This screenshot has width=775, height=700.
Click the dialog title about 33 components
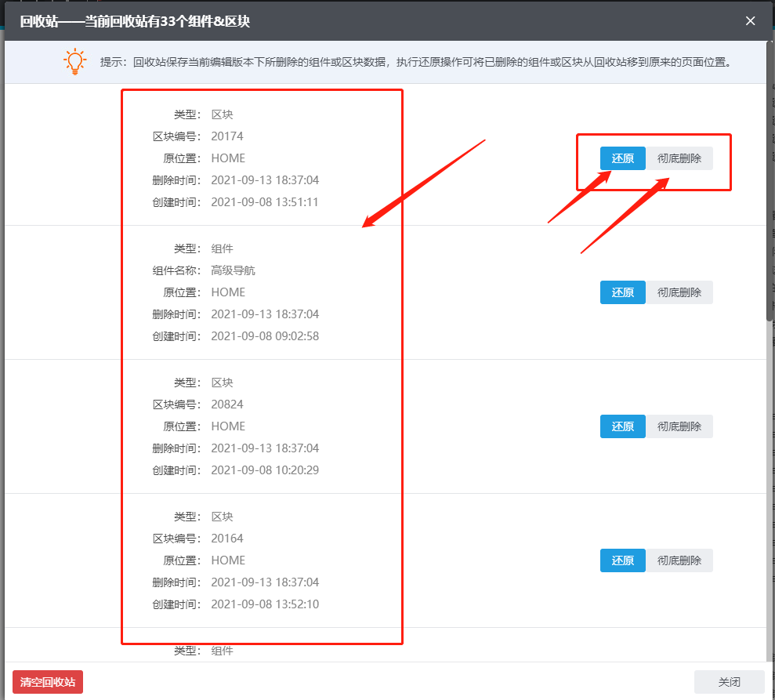(135, 21)
